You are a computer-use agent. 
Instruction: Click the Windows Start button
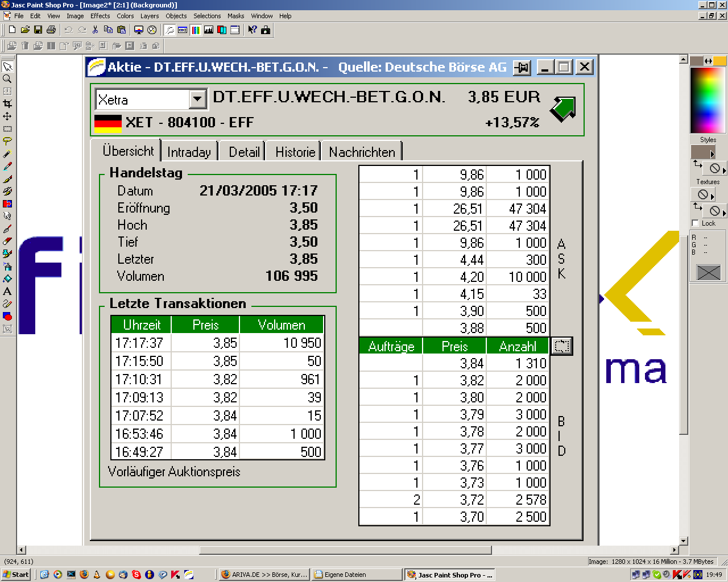16,575
